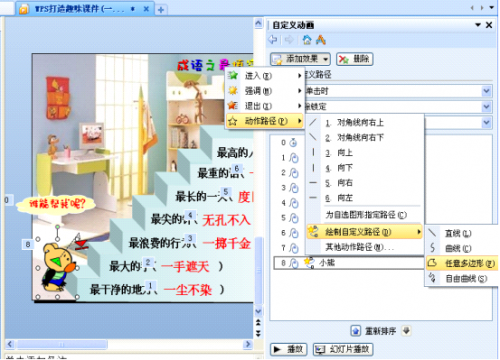The width and height of the screenshot is (500, 360).
Task: Click the new tab plus button
Action: click(161, 10)
